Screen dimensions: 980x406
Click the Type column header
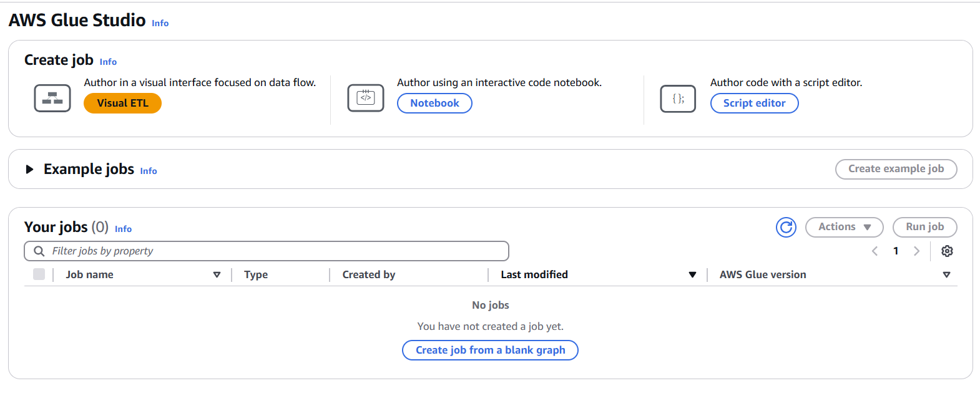(256, 274)
